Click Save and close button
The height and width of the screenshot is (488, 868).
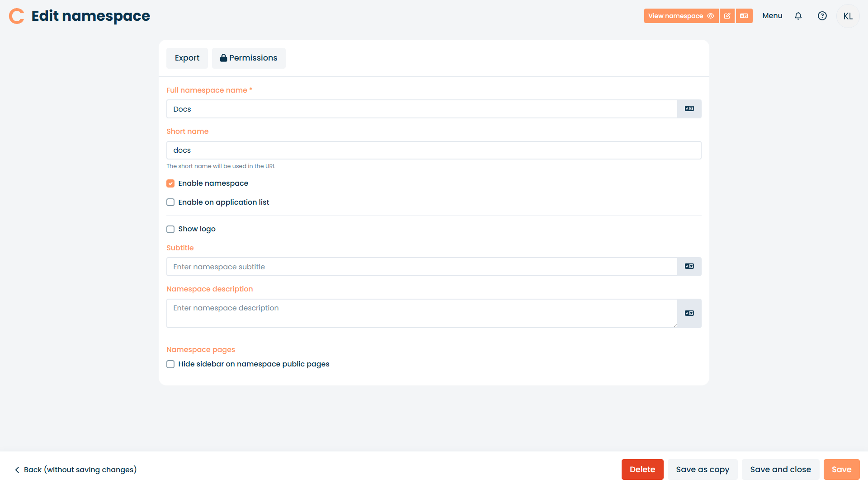click(x=781, y=469)
